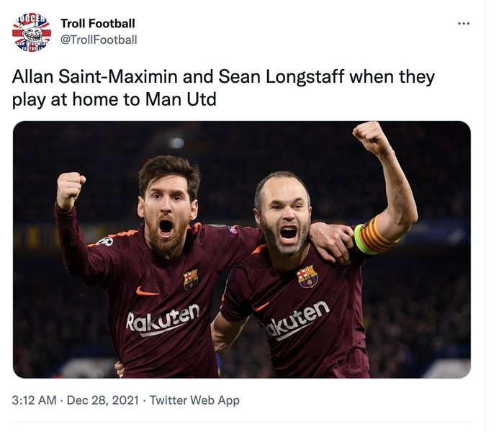Screen dimensions: 504x432
Task: Click the Troll Football display name
Action: click(97, 24)
